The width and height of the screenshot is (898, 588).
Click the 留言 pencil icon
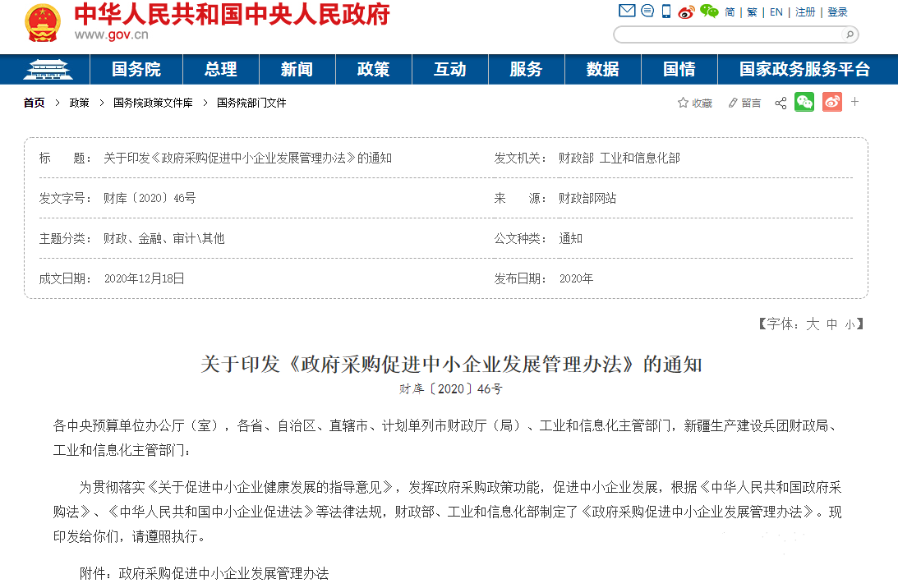[x=733, y=103]
